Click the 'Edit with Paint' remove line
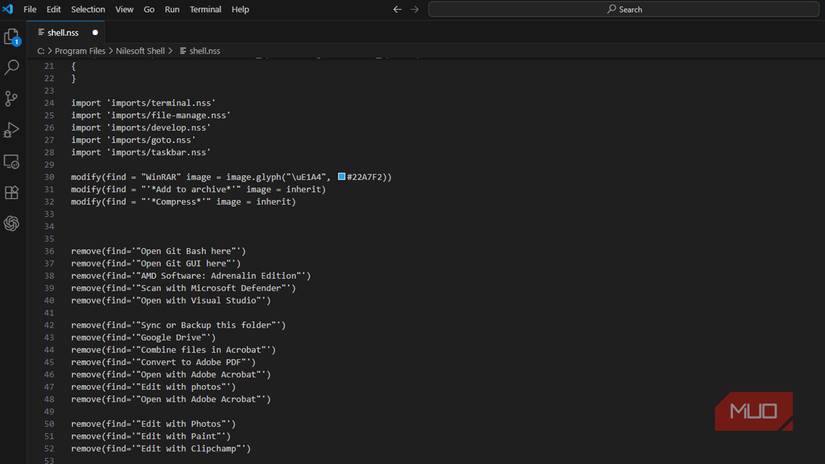Screen dimensions: 825x464 pyautogui.click(x=151, y=436)
